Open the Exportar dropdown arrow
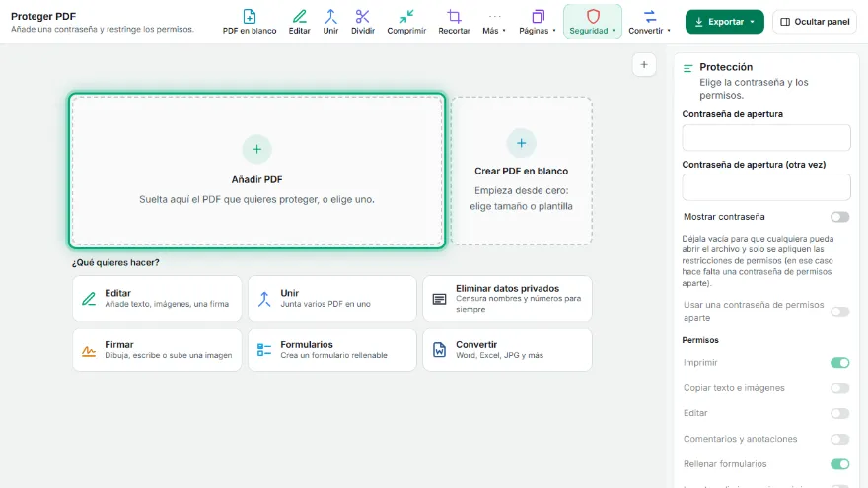 click(x=752, y=22)
